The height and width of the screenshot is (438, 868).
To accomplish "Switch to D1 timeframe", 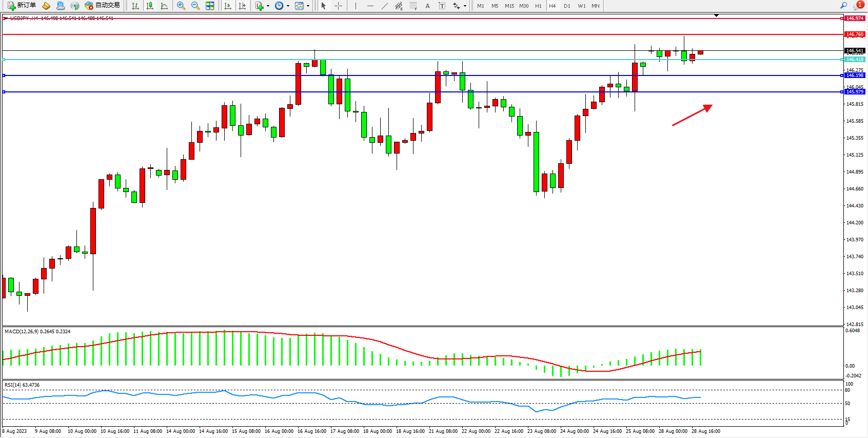I will [x=567, y=6].
